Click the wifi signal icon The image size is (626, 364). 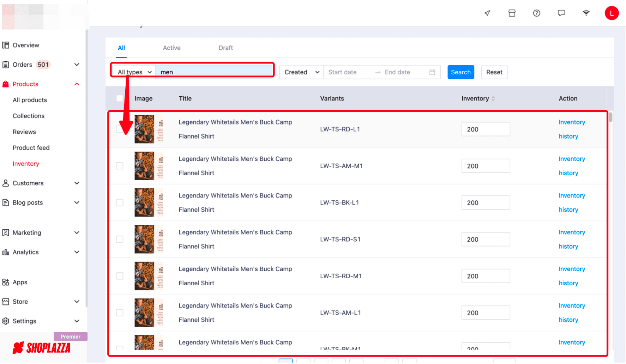pyautogui.click(x=586, y=13)
